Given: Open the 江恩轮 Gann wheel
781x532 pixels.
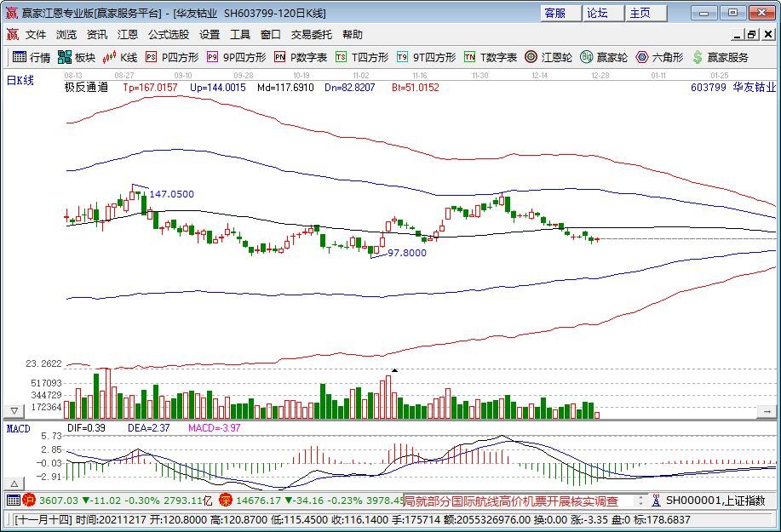Looking at the screenshot, I should [548, 57].
